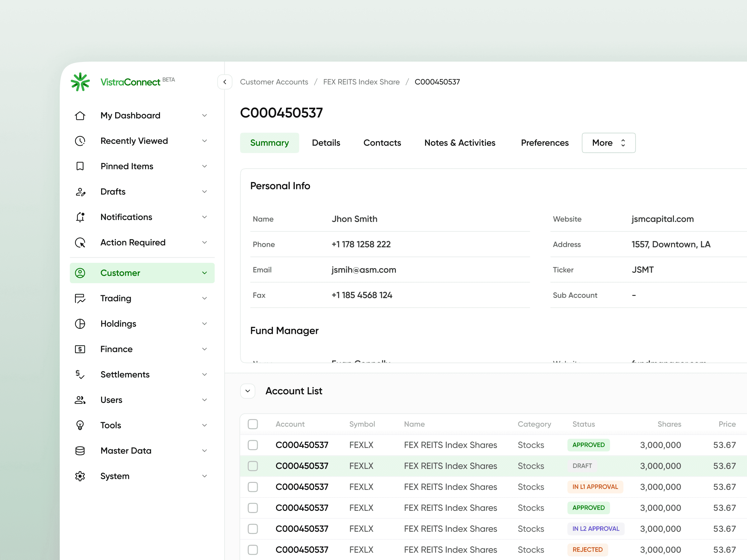The height and width of the screenshot is (560, 747).
Task: Expand the My Dashboard chevron
Action: pyautogui.click(x=205, y=115)
